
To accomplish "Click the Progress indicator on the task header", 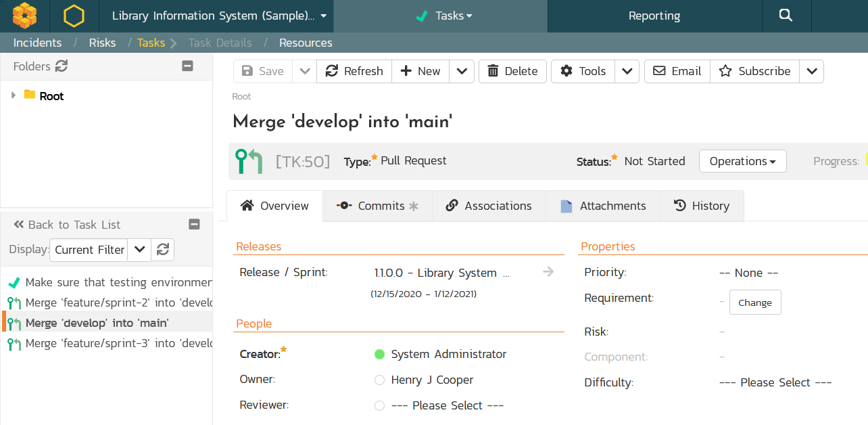I will point(836,161).
